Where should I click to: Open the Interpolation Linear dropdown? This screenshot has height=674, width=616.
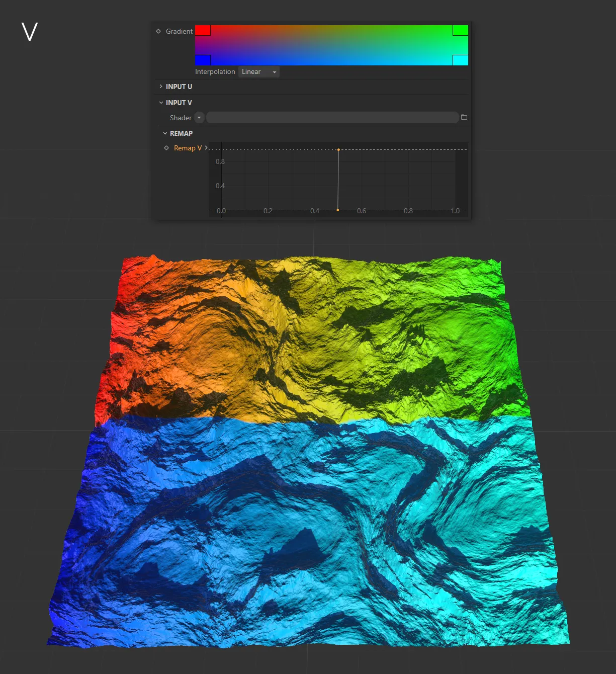258,72
